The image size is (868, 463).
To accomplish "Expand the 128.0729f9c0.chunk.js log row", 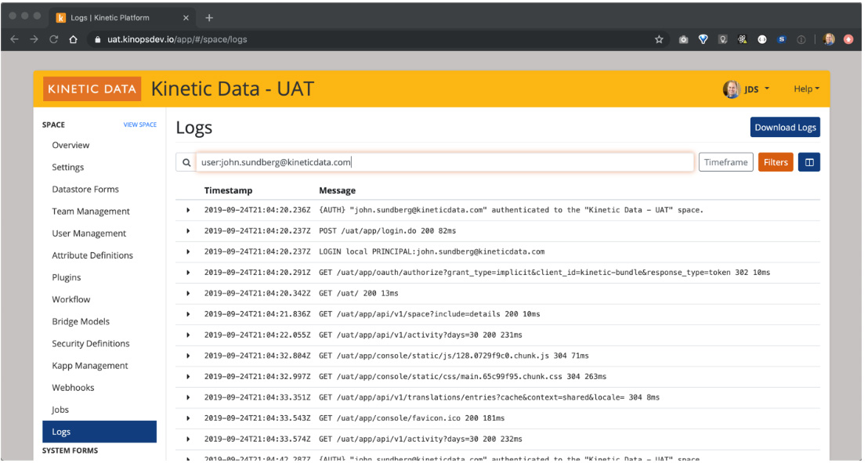I will click(x=188, y=356).
